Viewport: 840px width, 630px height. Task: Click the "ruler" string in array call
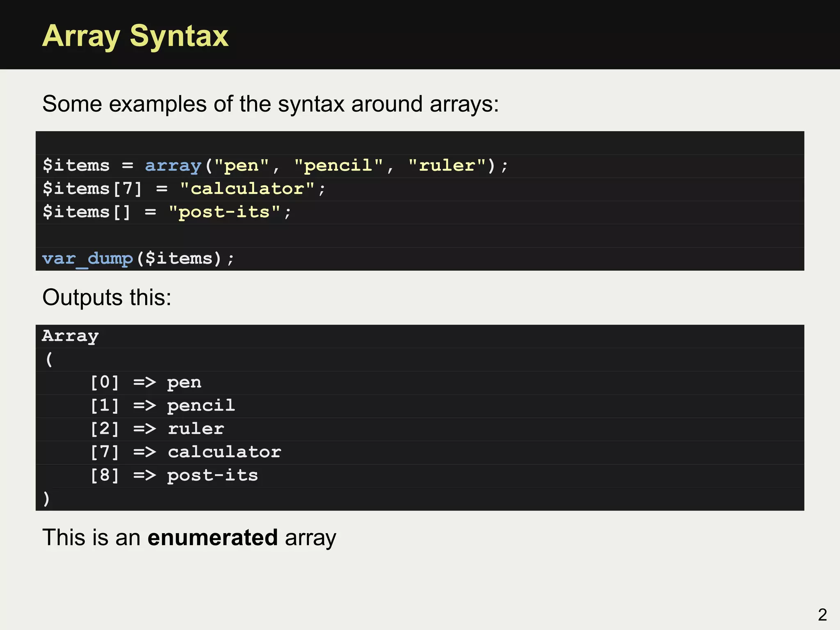[x=447, y=166]
